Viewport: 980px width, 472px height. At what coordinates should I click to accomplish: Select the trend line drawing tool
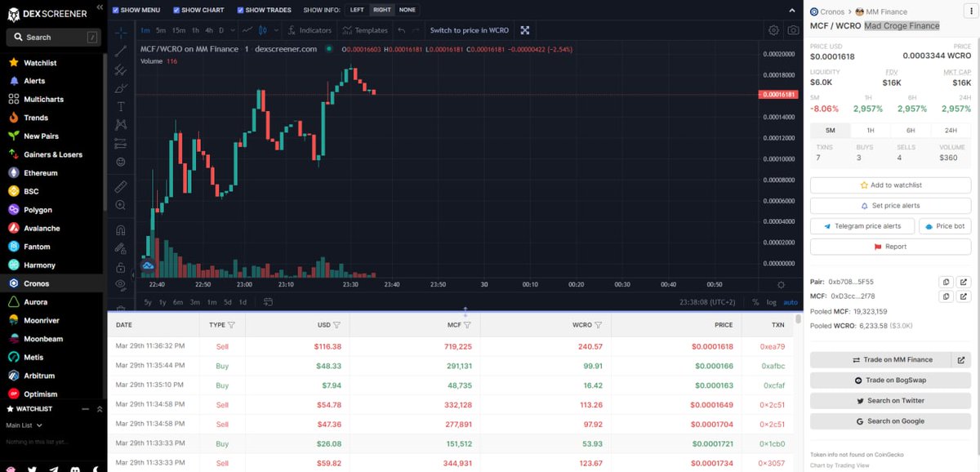click(121, 51)
